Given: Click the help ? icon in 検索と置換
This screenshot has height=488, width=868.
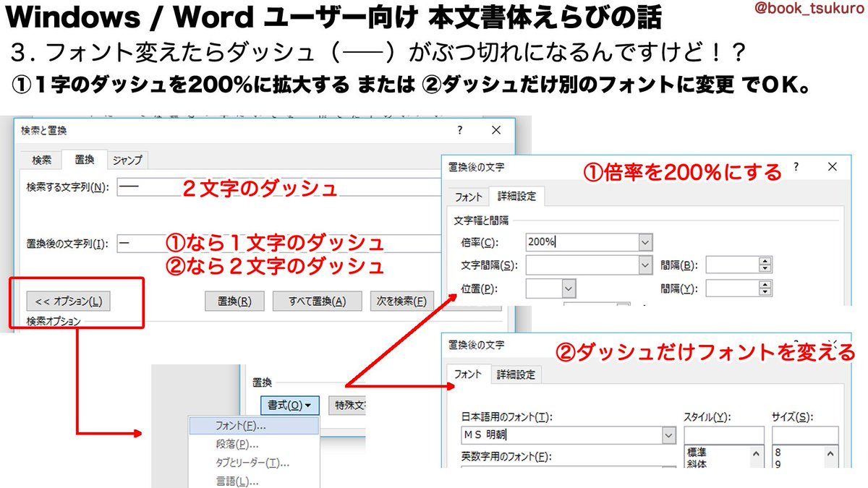Looking at the screenshot, I should point(460,130).
